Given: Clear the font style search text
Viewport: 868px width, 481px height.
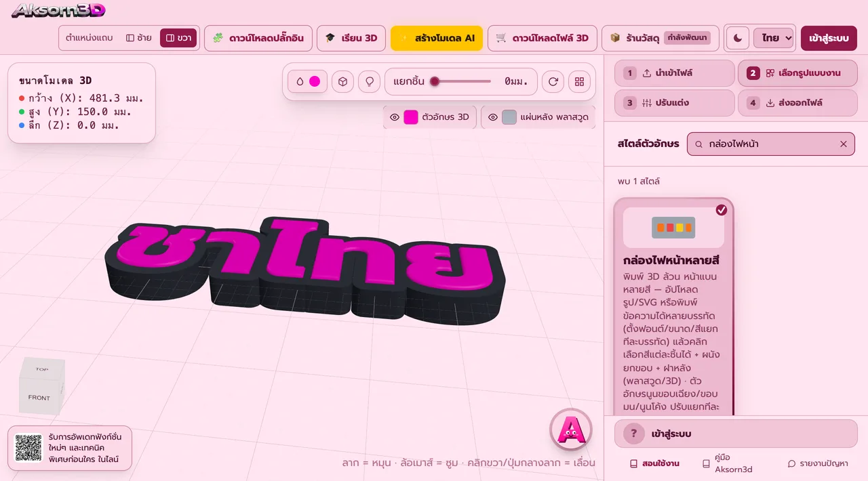Looking at the screenshot, I should coord(844,144).
